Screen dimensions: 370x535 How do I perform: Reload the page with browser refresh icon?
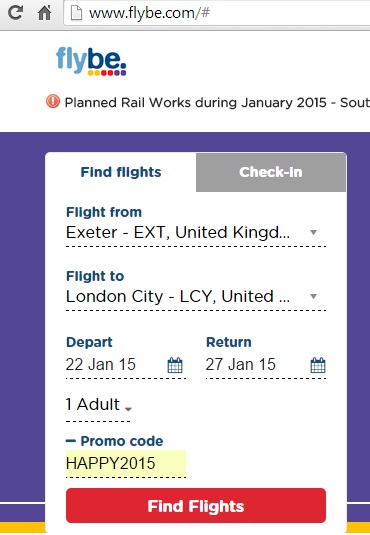15,13
